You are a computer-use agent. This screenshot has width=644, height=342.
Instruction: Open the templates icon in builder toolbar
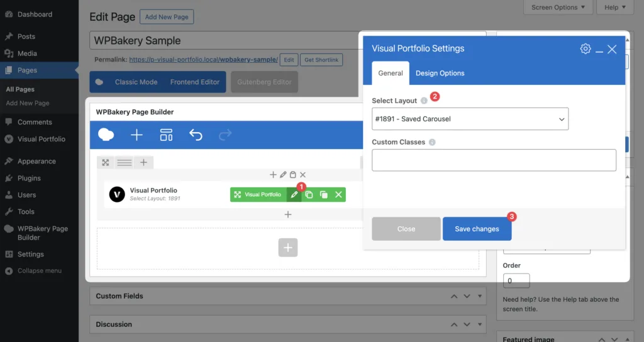(166, 135)
